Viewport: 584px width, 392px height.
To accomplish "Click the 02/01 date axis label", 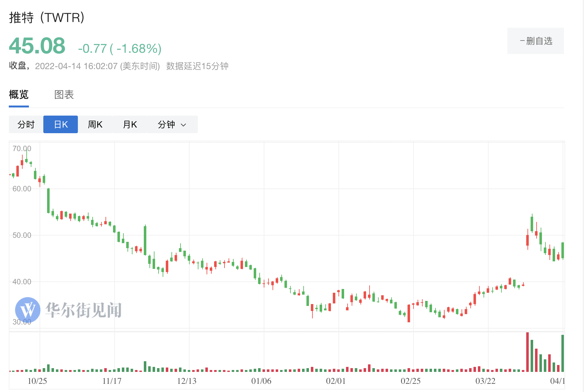I will coord(336,381).
